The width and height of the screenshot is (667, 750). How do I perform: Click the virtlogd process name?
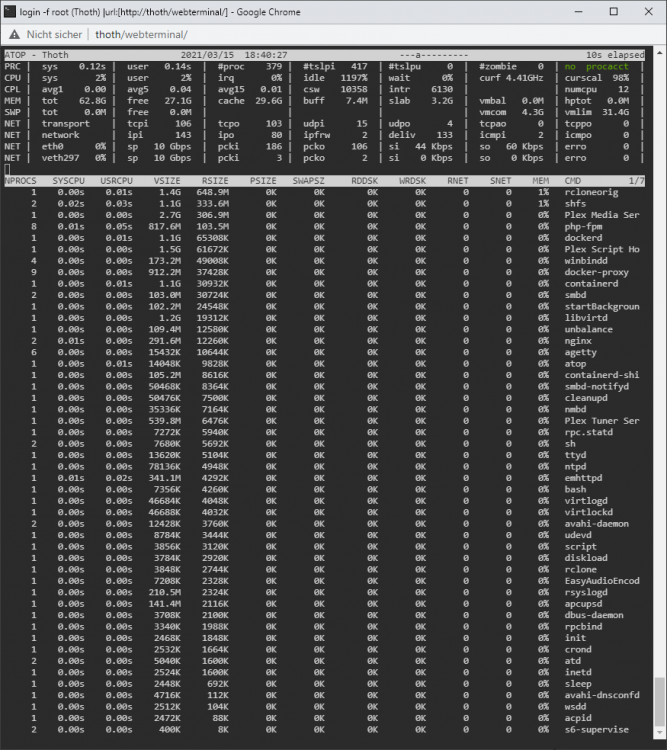coord(586,501)
